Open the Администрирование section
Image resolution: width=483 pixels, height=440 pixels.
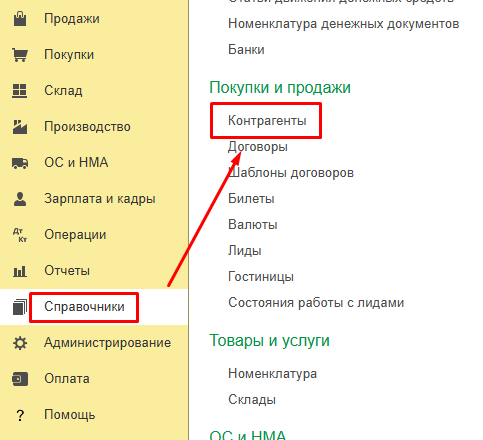click(108, 343)
